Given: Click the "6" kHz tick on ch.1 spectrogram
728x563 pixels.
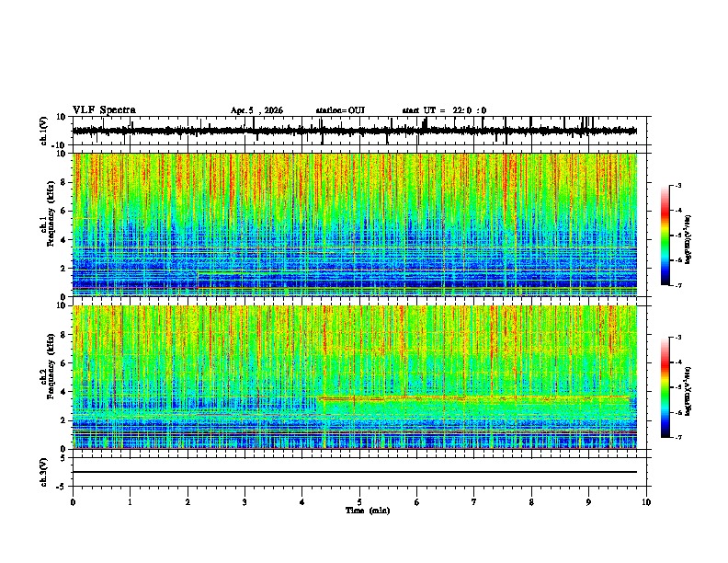Looking at the screenshot, I should pyautogui.click(x=63, y=211).
